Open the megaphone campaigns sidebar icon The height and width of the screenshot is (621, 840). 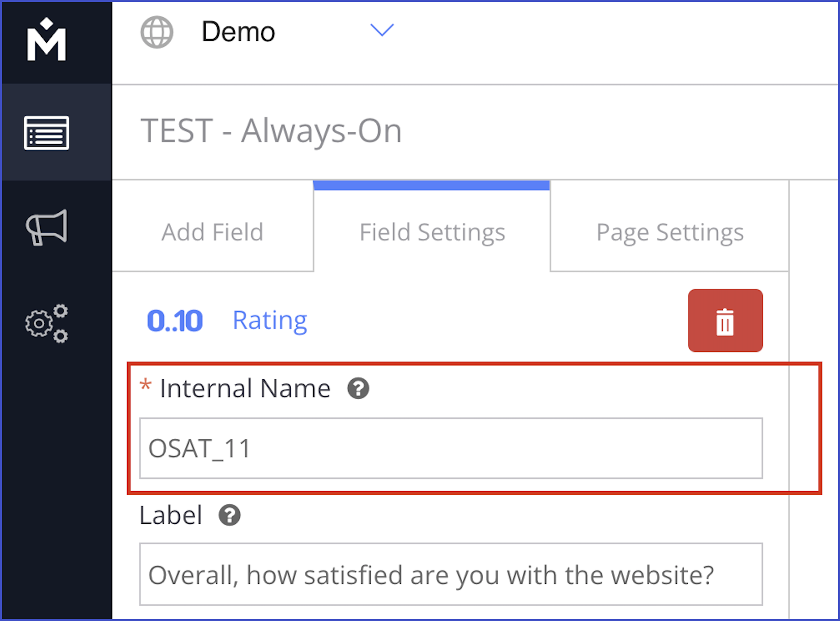click(x=46, y=227)
